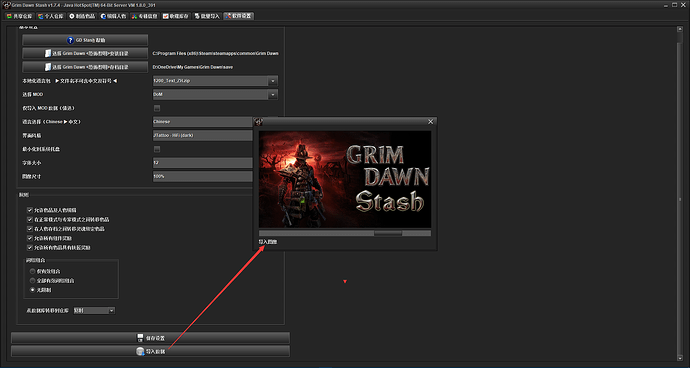Click the JTattoo HiFi (dark) look-and-feel field
The height and width of the screenshot is (368, 690).
(x=202, y=135)
